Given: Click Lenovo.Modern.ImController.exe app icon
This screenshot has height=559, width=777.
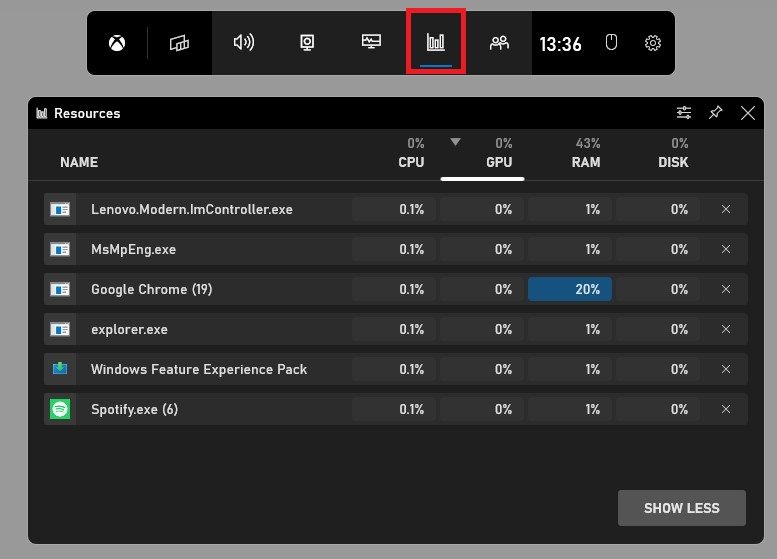Looking at the screenshot, I should 60,209.
